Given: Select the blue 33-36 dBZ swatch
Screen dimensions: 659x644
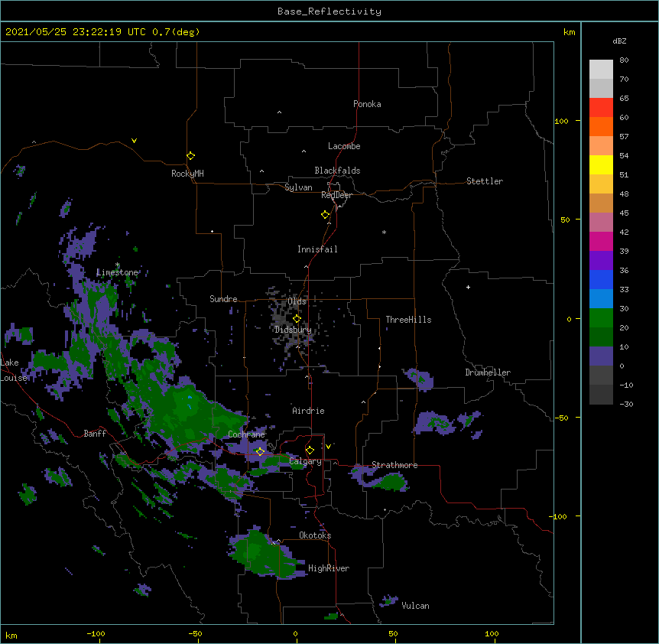Looking at the screenshot, I should tap(601, 280).
